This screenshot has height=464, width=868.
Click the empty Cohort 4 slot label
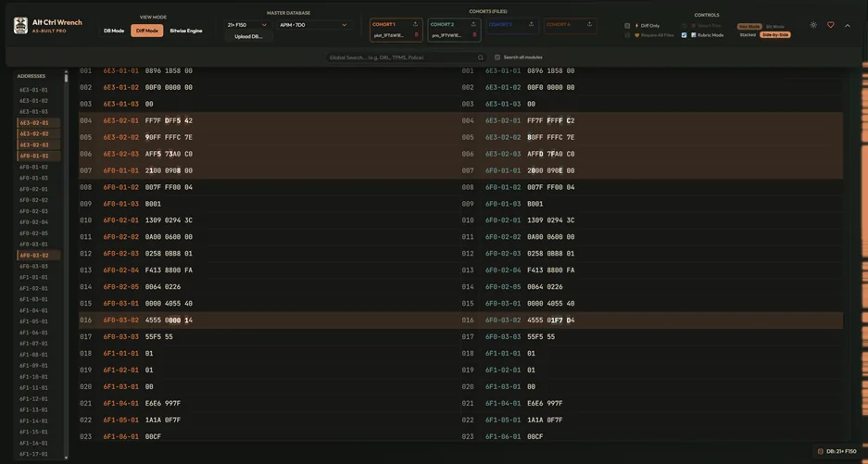click(559, 24)
